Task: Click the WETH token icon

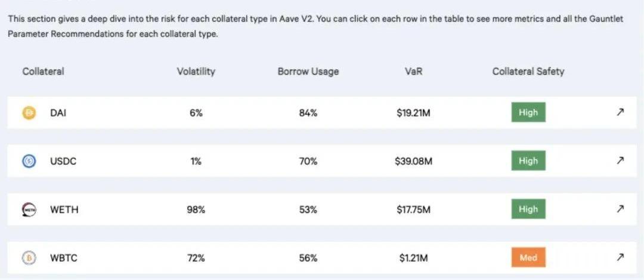Action: tap(29, 210)
